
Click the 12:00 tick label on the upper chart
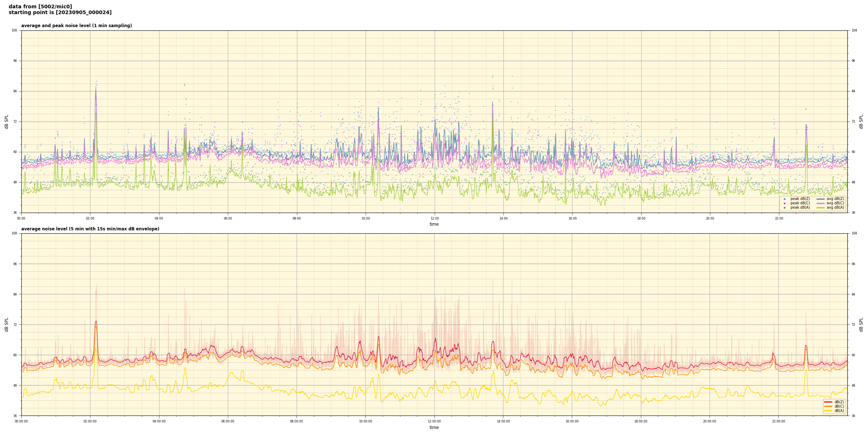point(434,218)
